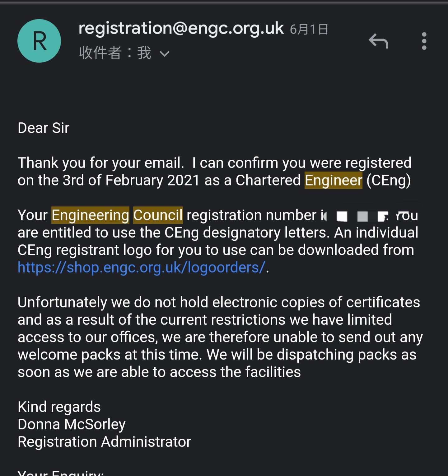Tap the name Donna McSorley

(x=72, y=424)
